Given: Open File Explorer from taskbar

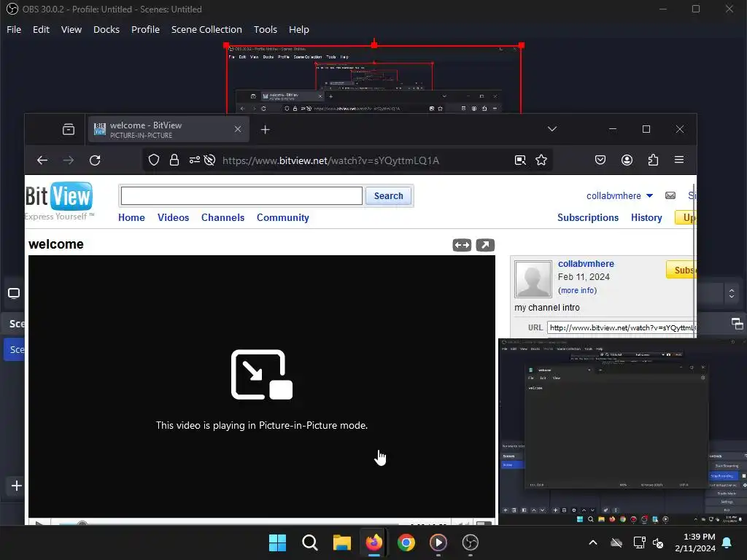Looking at the screenshot, I should [341, 542].
